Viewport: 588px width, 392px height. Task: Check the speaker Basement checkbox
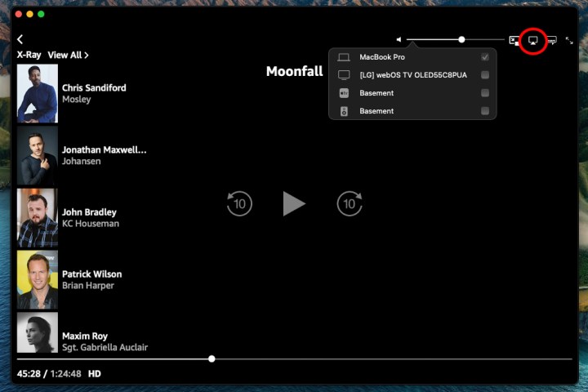pos(485,111)
